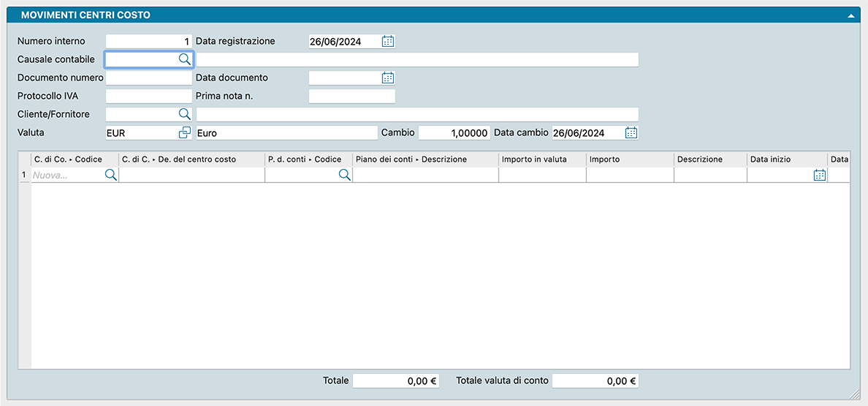
Task: Click the Documento numero input field
Action: tap(148, 78)
